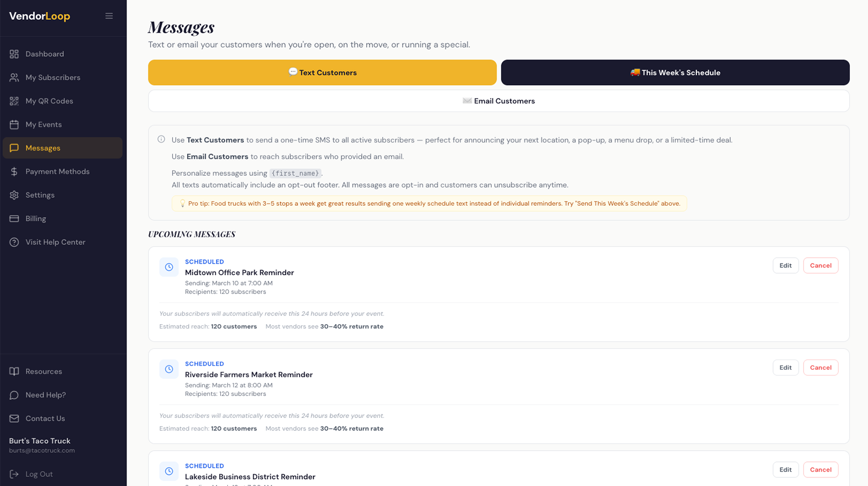Click the Resources book icon
Screen dimensions: 868x486
click(14, 371)
